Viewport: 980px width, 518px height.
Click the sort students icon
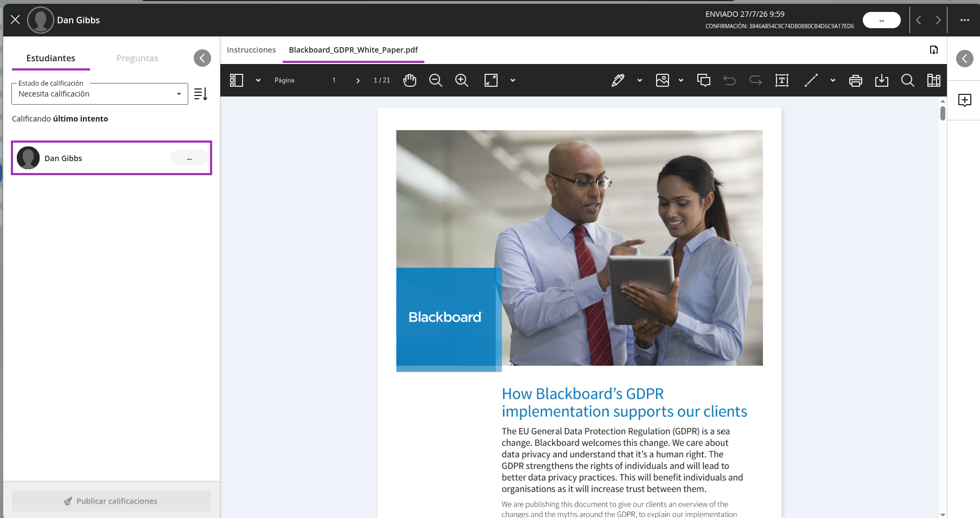201,94
